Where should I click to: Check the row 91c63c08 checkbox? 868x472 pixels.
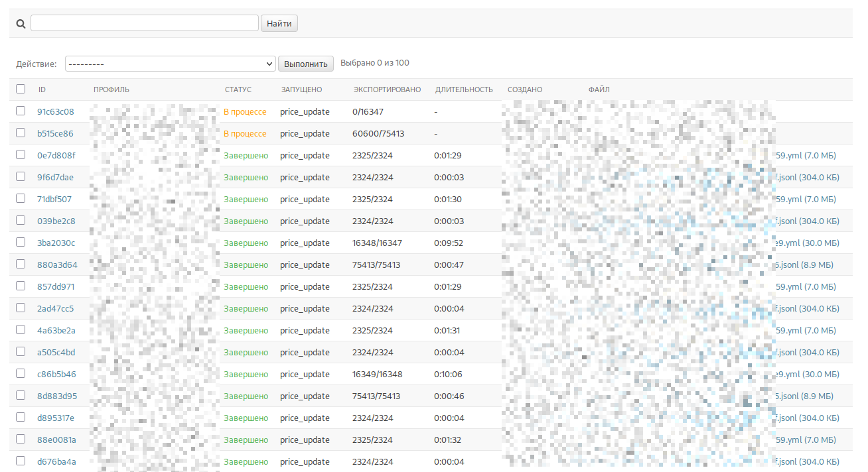(21, 111)
